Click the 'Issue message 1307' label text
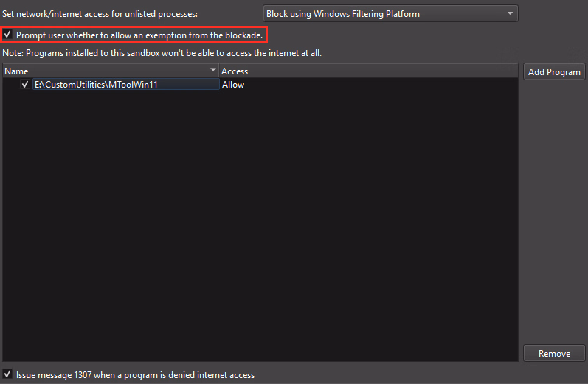This screenshot has width=588, height=384. coord(135,375)
